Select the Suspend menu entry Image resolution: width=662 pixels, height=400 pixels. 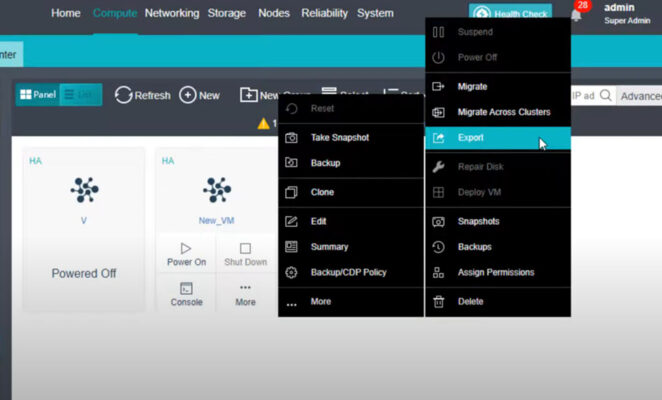[498, 32]
